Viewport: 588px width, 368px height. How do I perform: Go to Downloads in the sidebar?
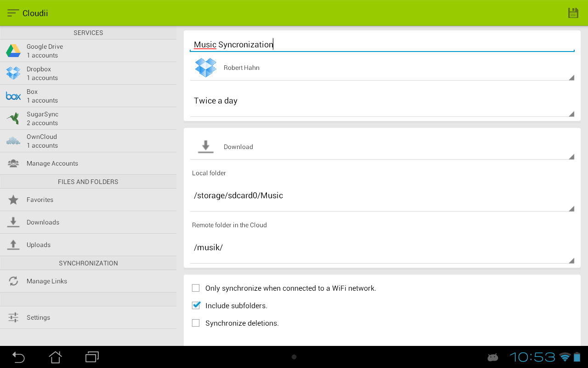click(88, 222)
